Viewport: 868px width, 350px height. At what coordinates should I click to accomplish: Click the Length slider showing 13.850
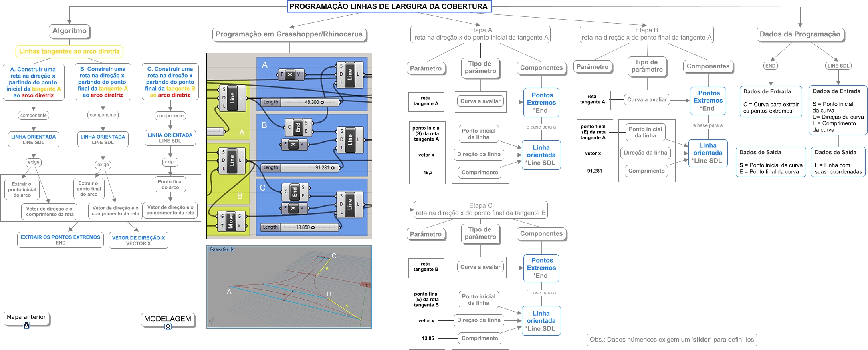click(300, 227)
